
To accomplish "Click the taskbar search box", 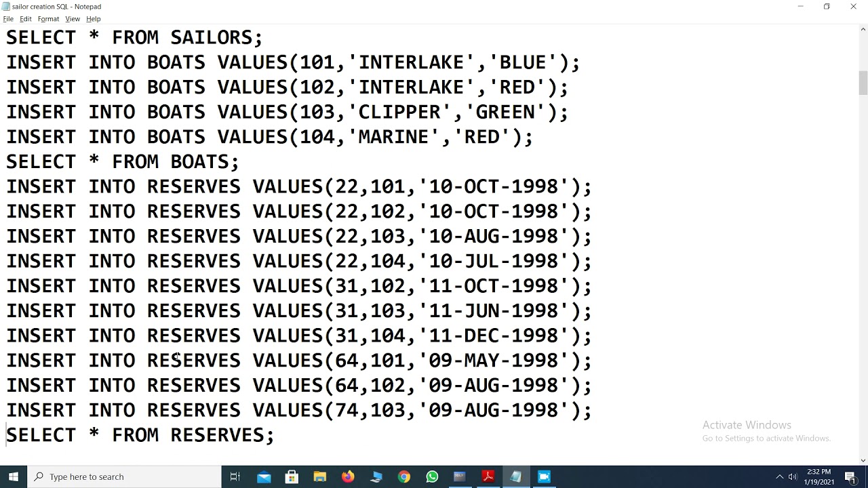I will (124, 476).
